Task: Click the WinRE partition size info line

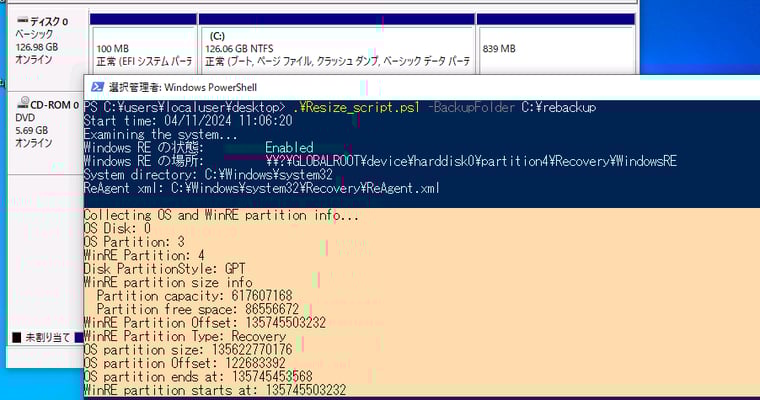Action: tap(168, 282)
